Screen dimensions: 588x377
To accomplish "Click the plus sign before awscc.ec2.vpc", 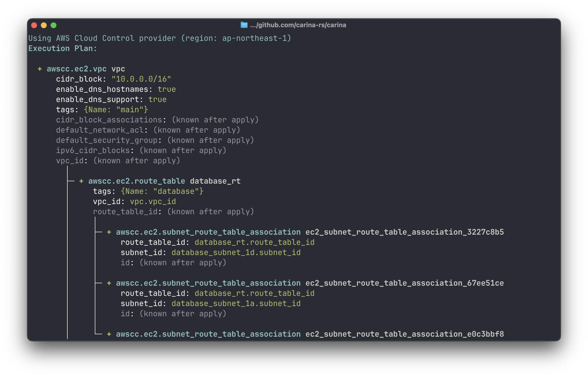I will coord(40,69).
